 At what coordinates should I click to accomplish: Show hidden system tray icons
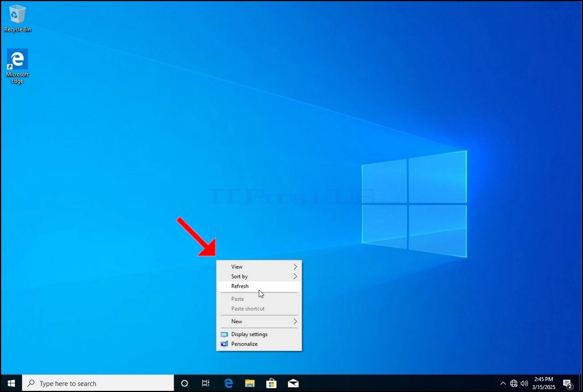point(502,383)
